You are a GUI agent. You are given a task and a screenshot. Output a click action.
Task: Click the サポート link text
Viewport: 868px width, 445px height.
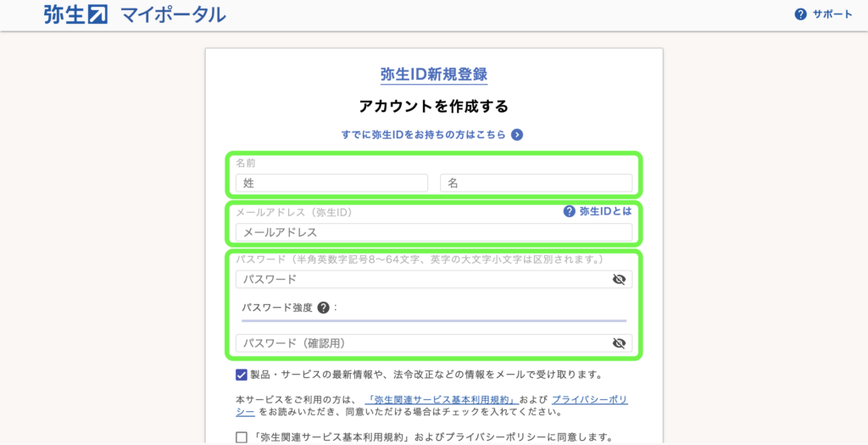(832, 14)
